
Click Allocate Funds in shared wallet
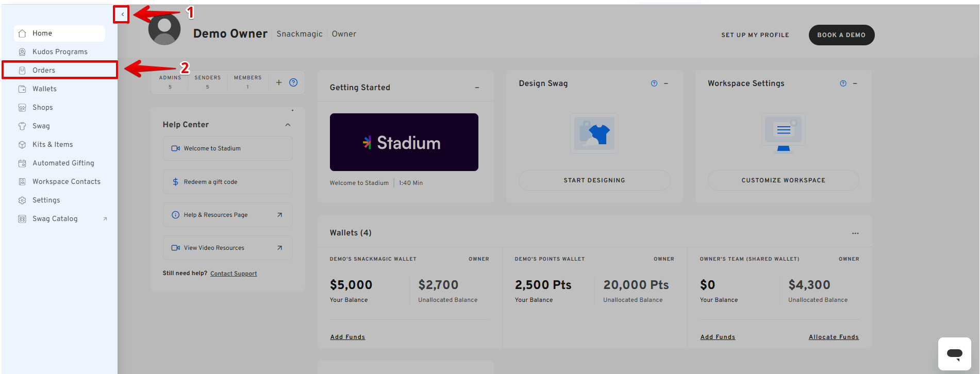point(833,337)
